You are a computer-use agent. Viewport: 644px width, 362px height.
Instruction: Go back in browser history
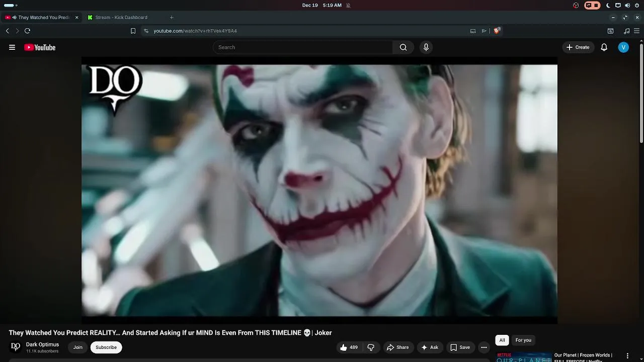[7, 31]
